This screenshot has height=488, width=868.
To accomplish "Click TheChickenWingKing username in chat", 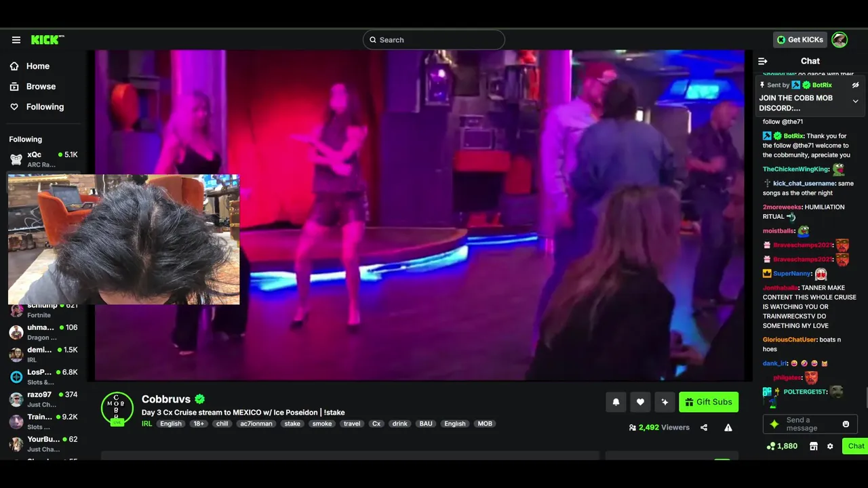I will 796,169.
